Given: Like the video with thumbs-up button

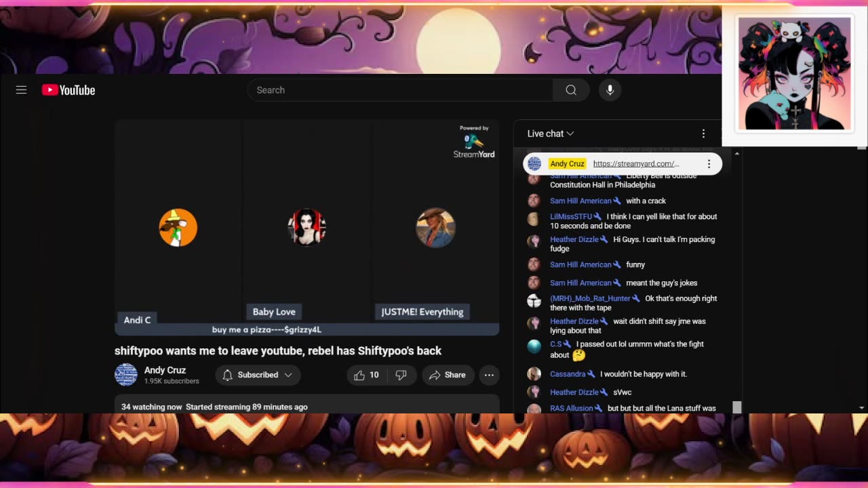Looking at the screenshot, I should (366, 375).
